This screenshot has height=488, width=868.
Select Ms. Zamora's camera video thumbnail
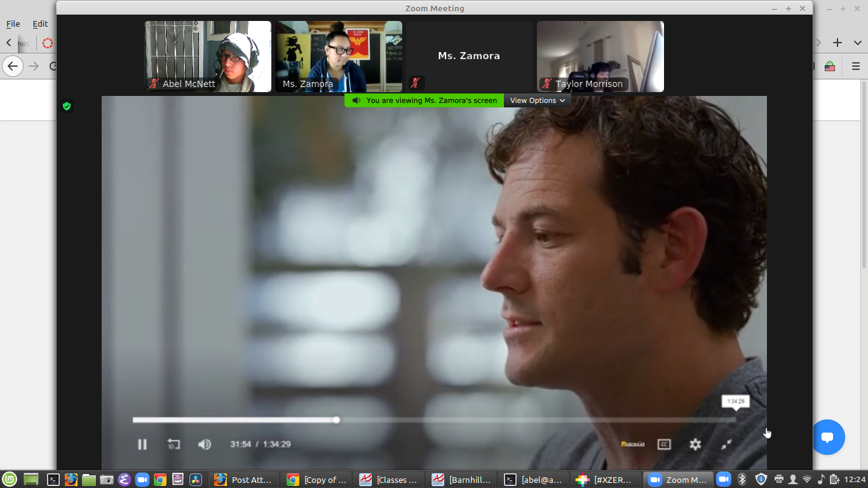(x=338, y=57)
